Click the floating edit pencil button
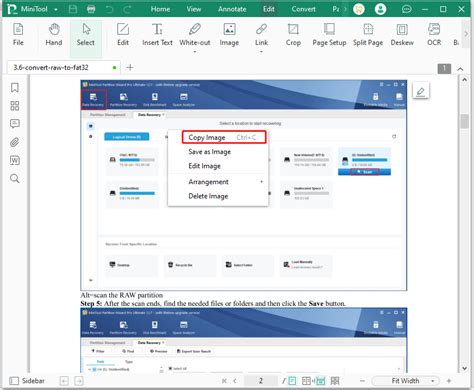 (x=421, y=91)
